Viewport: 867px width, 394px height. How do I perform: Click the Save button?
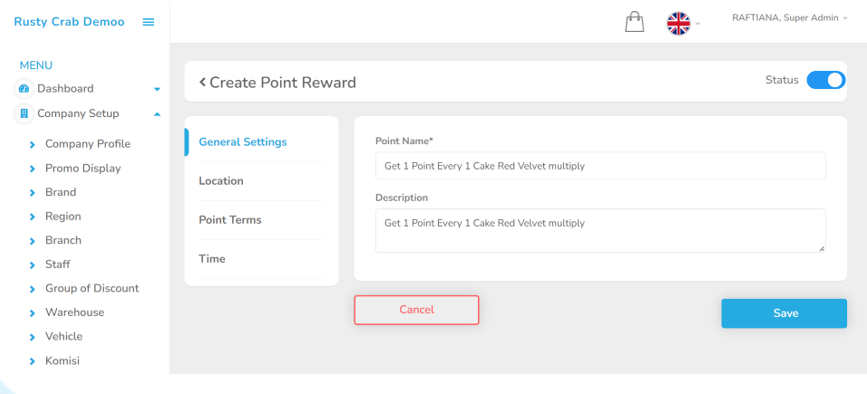coord(784,313)
